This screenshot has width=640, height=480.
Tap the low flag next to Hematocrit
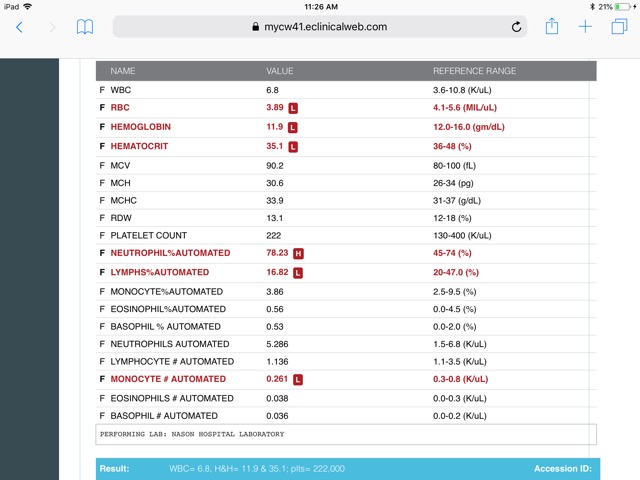click(x=293, y=147)
